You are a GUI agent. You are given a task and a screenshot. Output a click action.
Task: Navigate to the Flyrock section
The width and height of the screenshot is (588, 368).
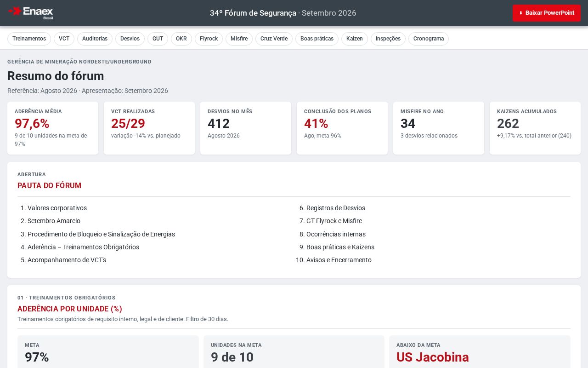(x=209, y=39)
